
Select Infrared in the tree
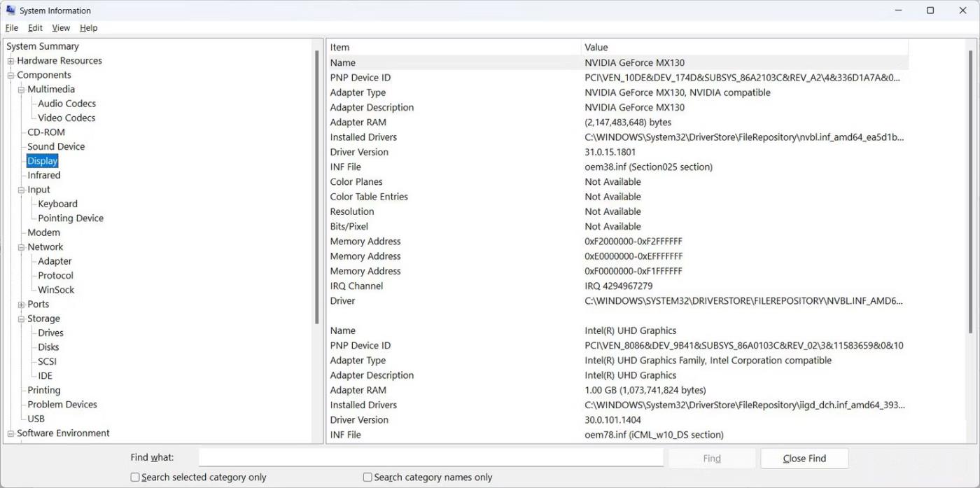[44, 176]
